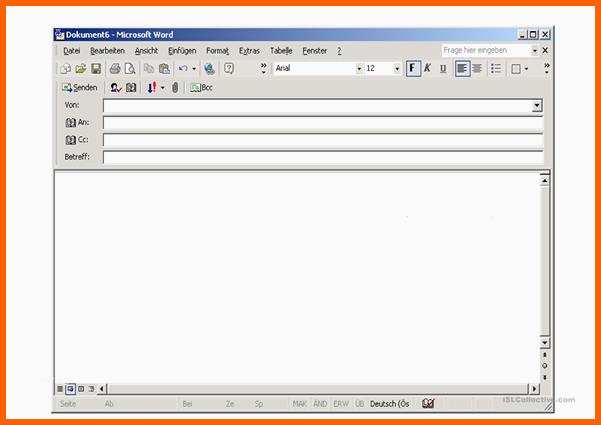The image size is (601, 425).
Task: Click the spelling status book icon
Action: pyautogui.click(x=428, y=403)
